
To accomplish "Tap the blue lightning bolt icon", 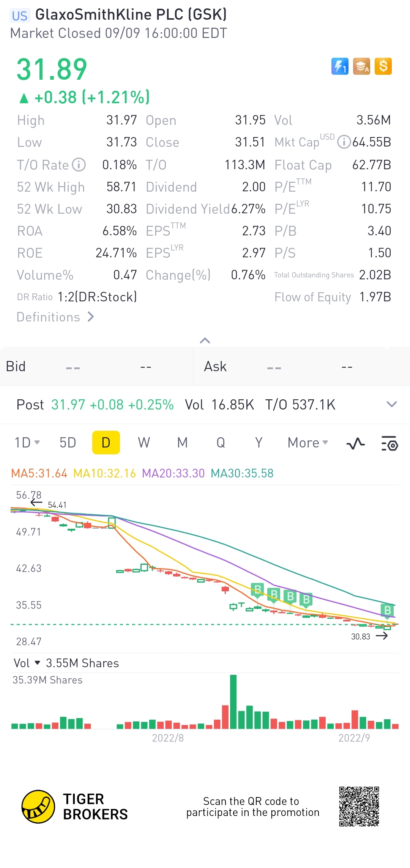I will 340,66.
